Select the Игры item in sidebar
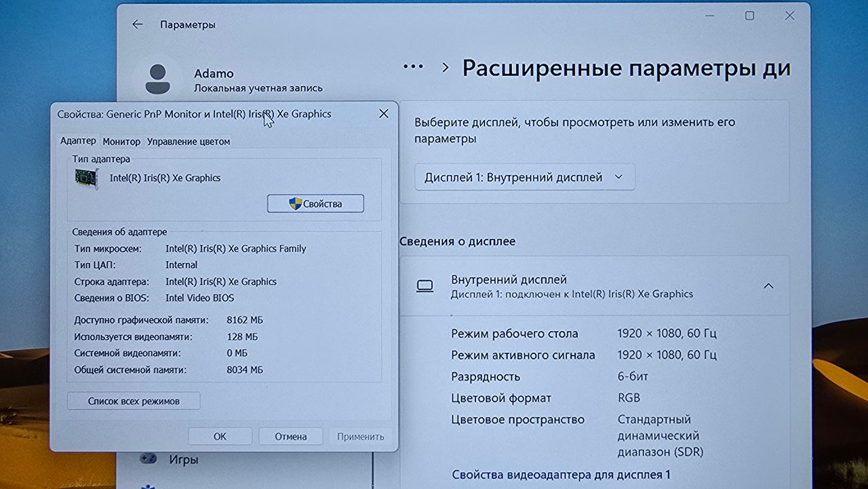The height and width of the screenshot is (489, 868). coord(184,460)
